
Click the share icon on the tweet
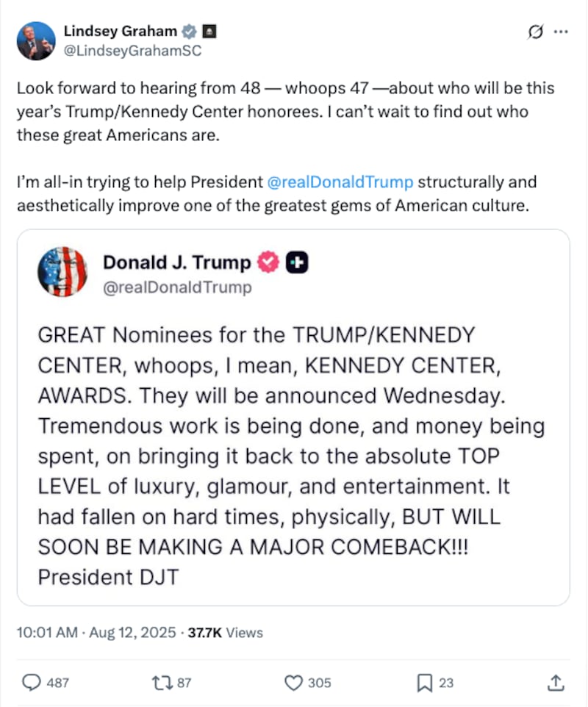point(556,683)
